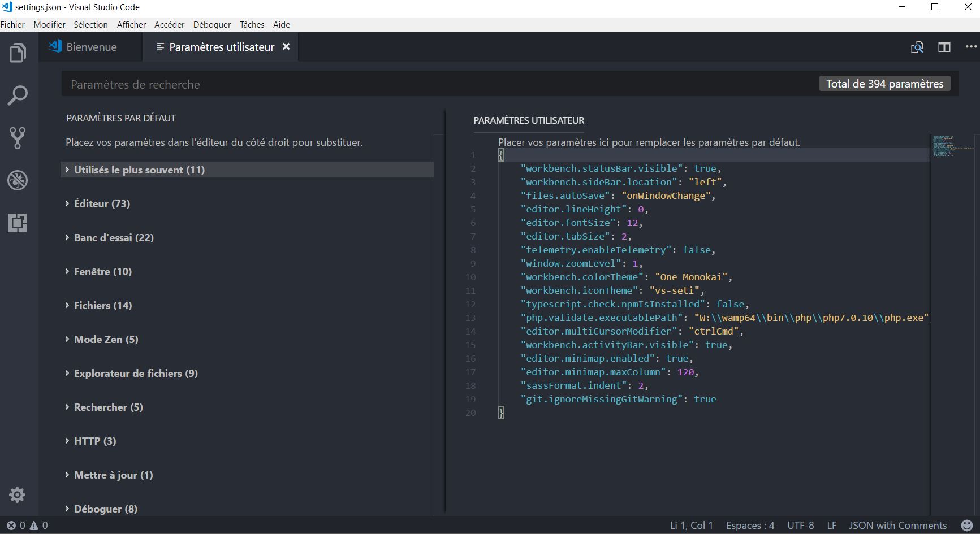Click the PARAMÈTRES UTILISATEUR header
The image size is (980, 534).
point(529,120)
